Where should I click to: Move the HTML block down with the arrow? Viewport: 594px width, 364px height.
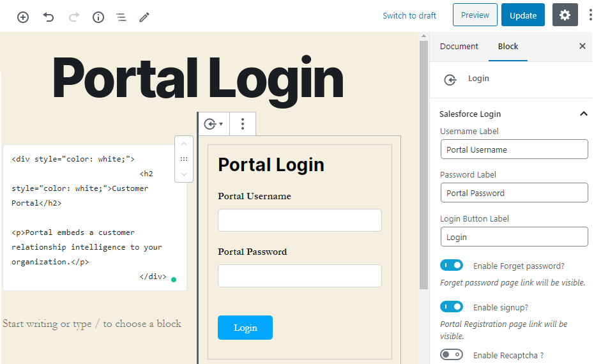(x=184, y=174)
